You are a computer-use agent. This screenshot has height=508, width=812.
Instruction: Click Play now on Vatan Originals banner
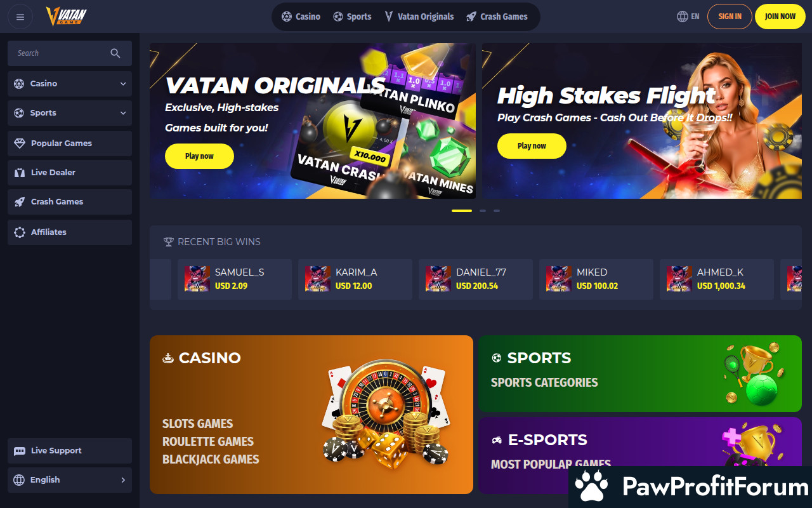tap(199, 156)
